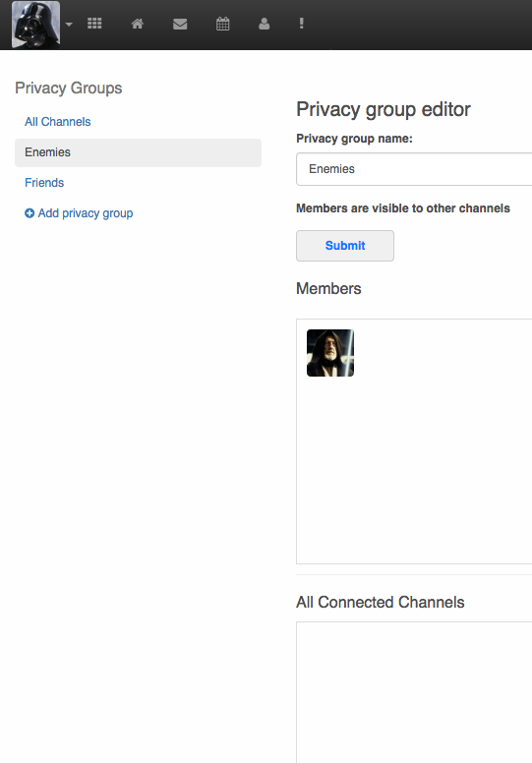Remove the bearded member thumbnail from Members
This screenshot has height=763, width=532.
point(330,353)
